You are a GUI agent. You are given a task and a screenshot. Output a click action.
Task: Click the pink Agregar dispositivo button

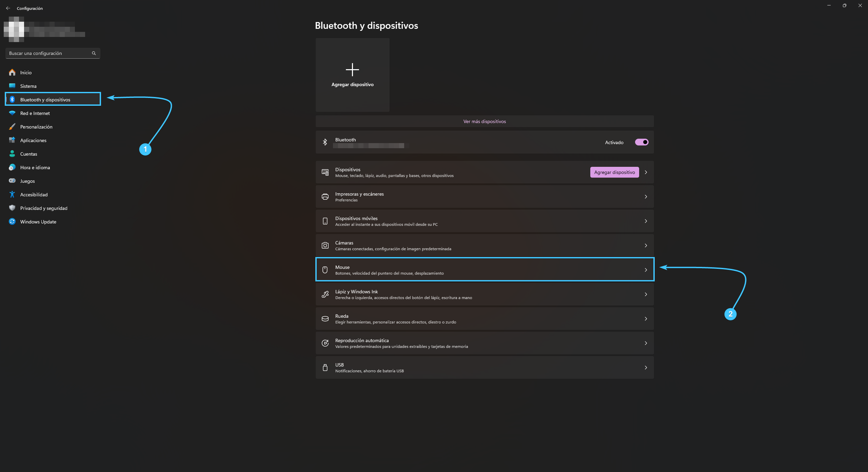(614, 172)
